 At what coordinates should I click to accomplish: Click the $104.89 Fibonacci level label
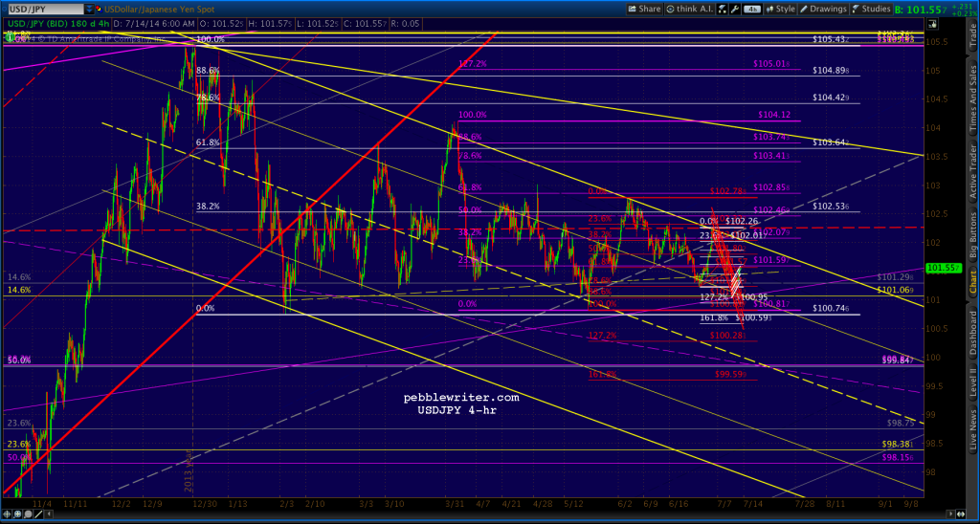[x=832, y=71]
